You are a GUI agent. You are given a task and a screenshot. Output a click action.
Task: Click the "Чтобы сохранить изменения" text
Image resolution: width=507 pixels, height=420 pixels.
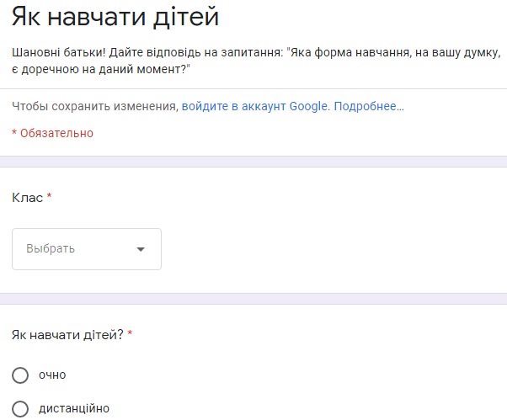click(x=94, y=107)
